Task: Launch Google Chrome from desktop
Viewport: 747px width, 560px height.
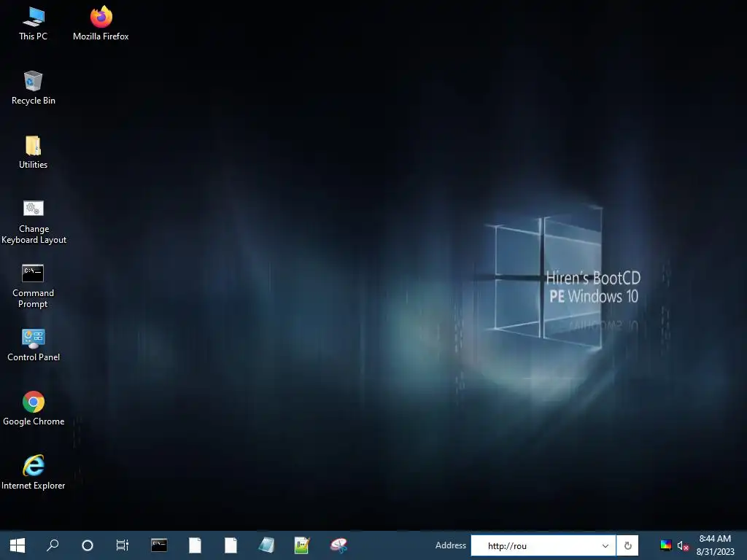Action: [x=34, y=409]
